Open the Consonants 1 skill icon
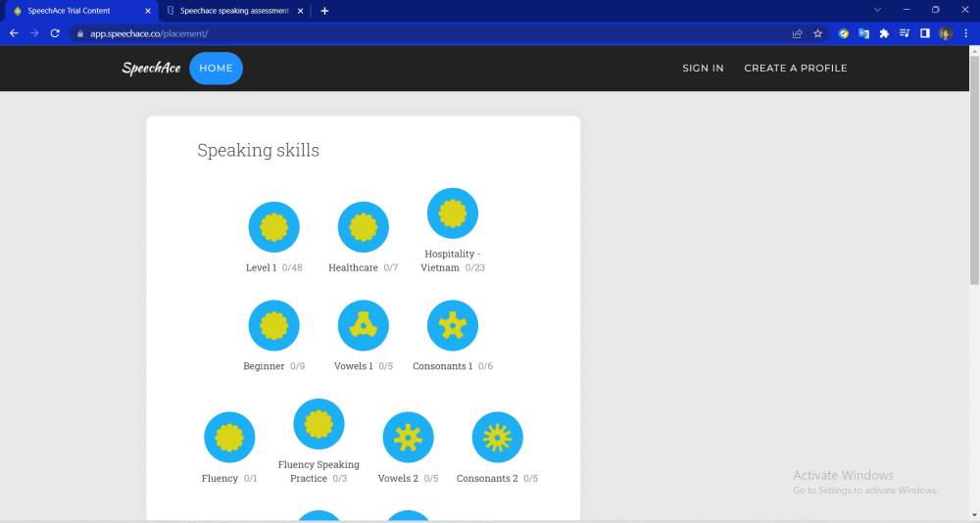 [x=453, y=325]
